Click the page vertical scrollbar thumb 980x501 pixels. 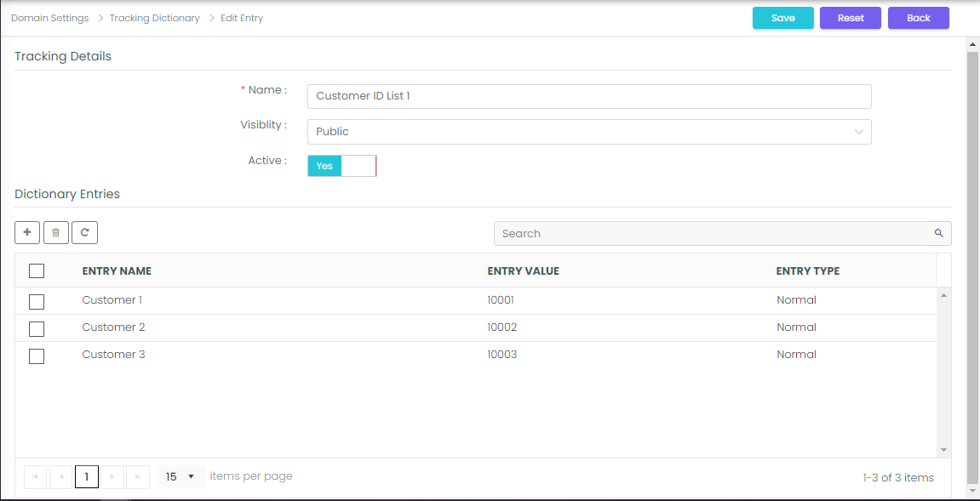coord(972,267)
